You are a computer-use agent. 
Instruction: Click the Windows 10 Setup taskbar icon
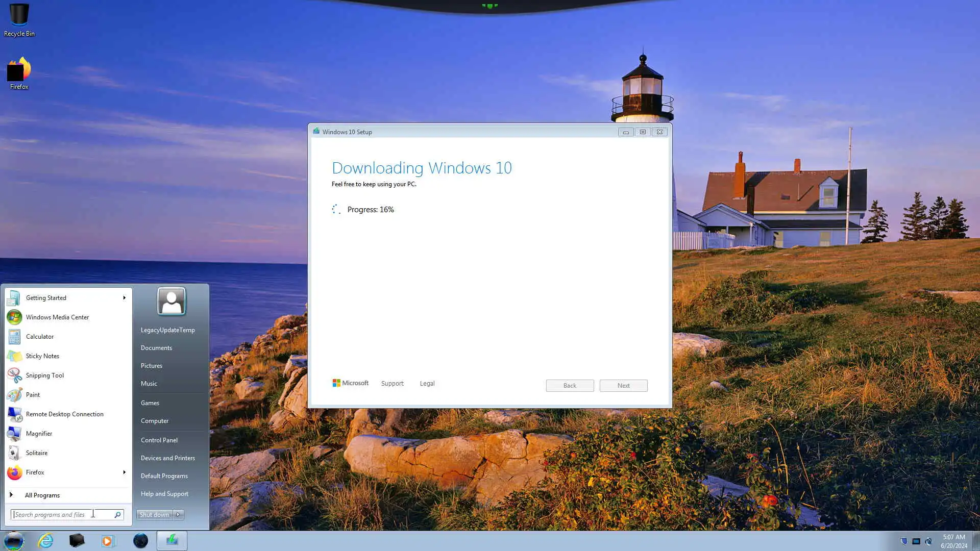172,540
